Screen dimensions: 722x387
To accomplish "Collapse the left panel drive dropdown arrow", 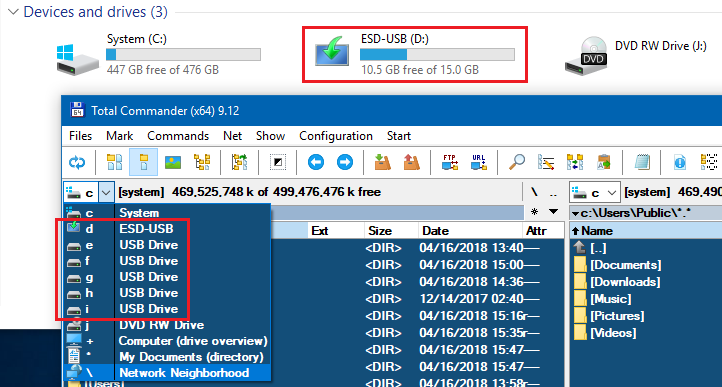I will pyautogui.click(x=106, y=192).
